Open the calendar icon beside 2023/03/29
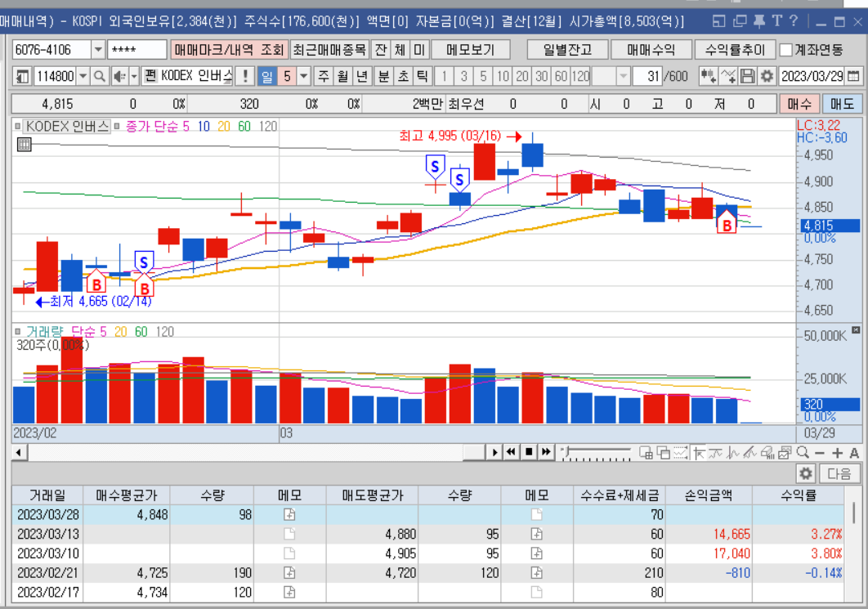The width and height of the screenshot is (868, 609). click(x=852, y=75)
